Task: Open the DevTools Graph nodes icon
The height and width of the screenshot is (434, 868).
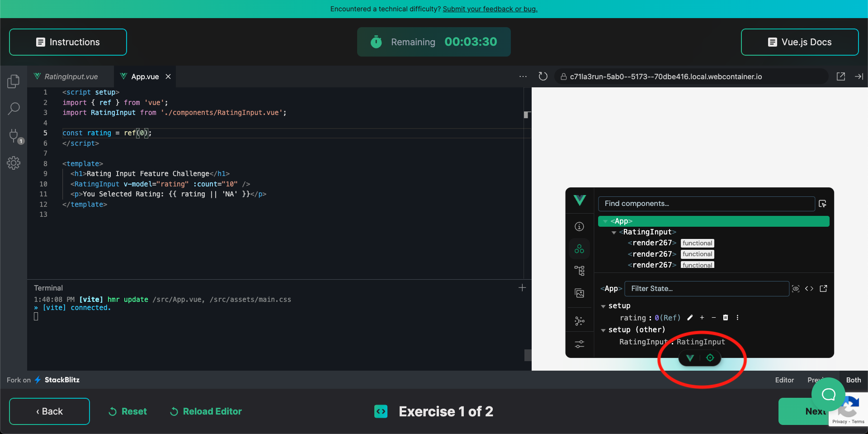Action: click(x=580, y=321)
